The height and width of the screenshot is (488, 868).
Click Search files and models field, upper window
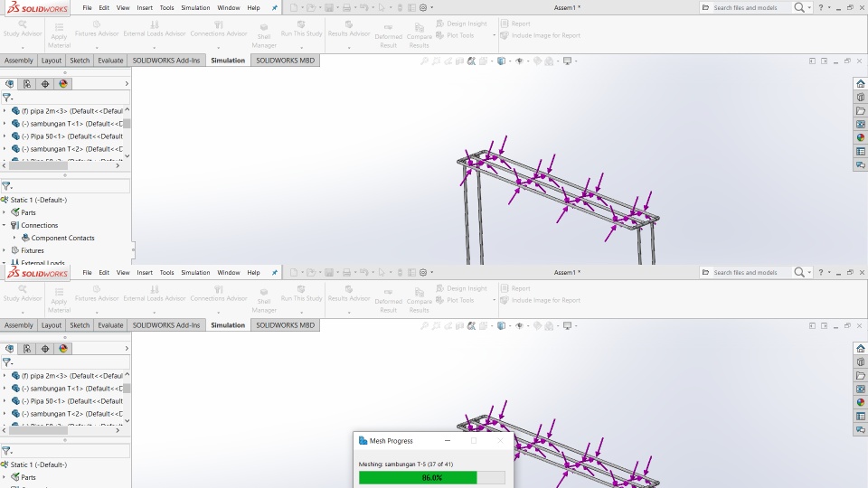[745, 8]
